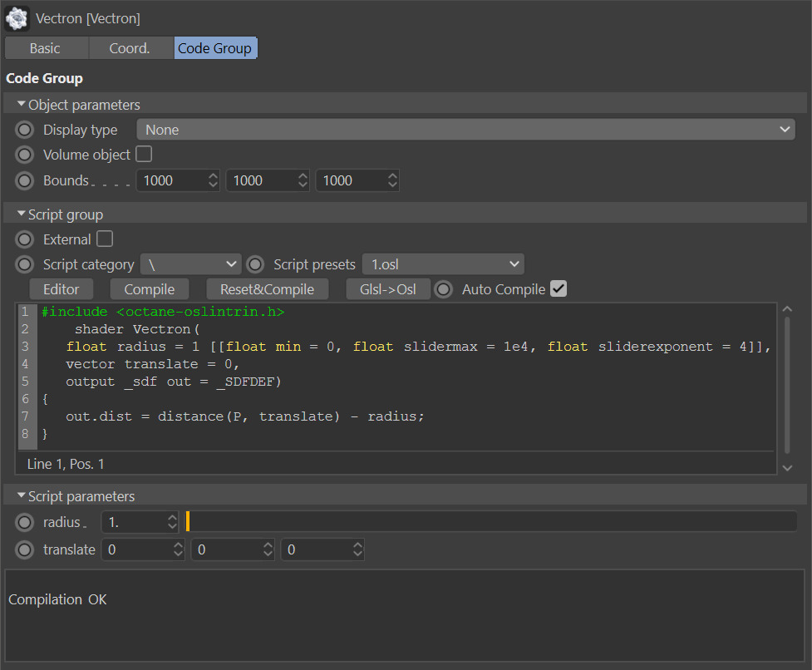Click the Reset&Compile button

coord(268,289)
